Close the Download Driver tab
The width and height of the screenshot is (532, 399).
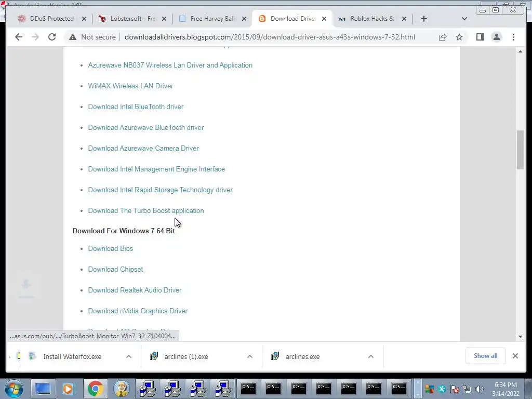pos(324,19)
